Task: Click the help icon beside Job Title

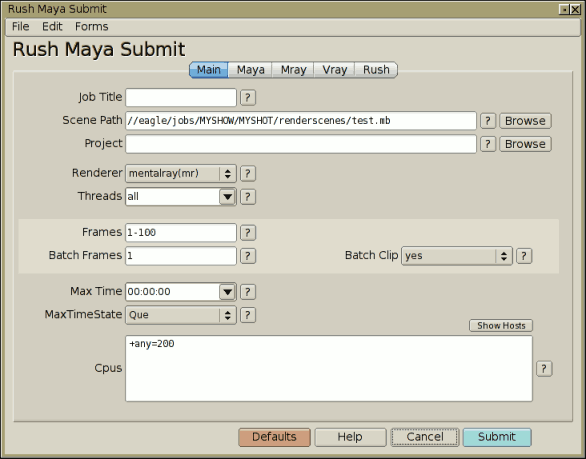Action: coord(247,98)
